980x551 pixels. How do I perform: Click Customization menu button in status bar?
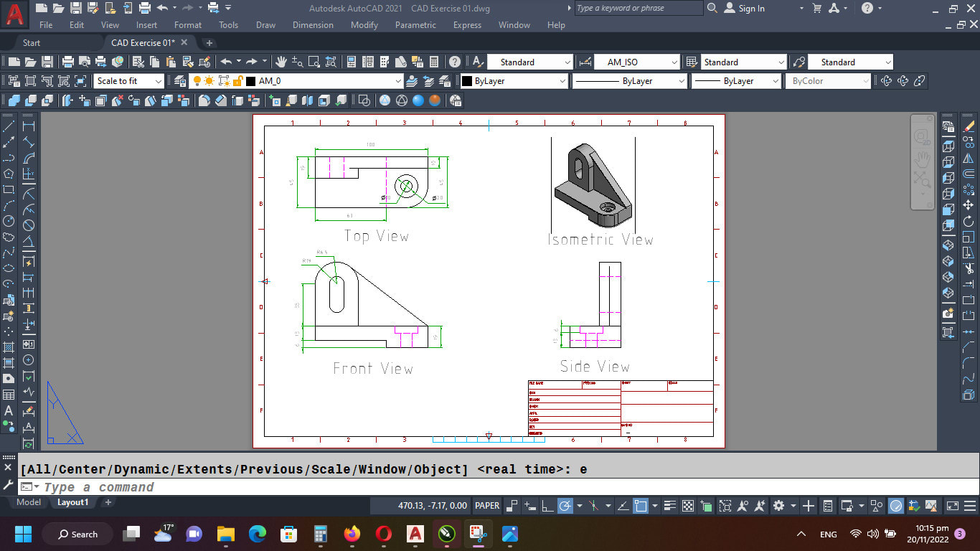[969, 506]
